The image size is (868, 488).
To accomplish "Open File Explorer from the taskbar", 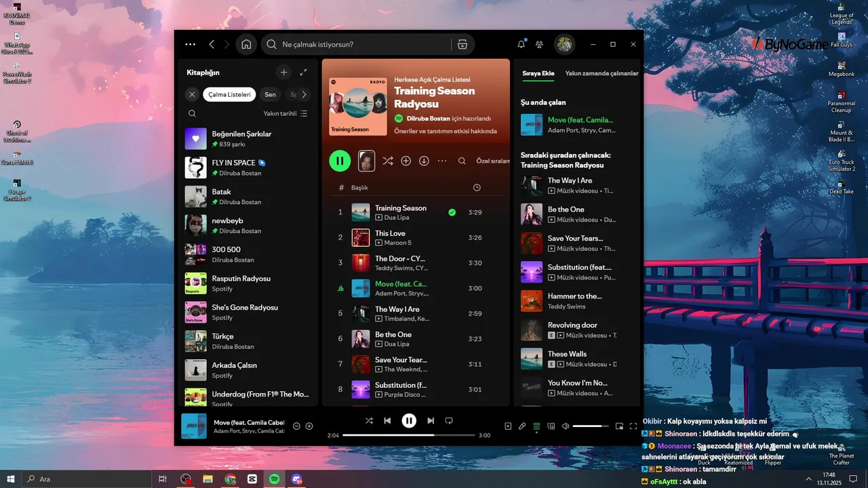I will click(x=208, y=479).
